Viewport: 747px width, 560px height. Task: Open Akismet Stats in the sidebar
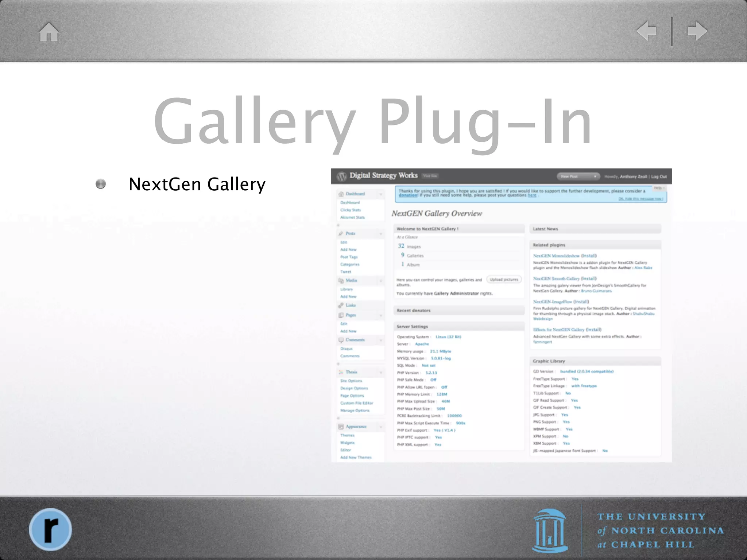coord(352,217)
